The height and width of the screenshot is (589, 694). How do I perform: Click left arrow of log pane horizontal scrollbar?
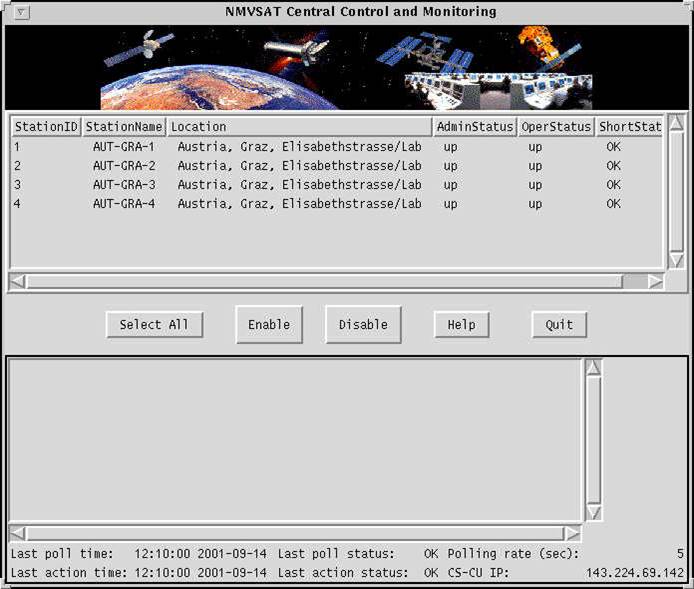[18, 533]
